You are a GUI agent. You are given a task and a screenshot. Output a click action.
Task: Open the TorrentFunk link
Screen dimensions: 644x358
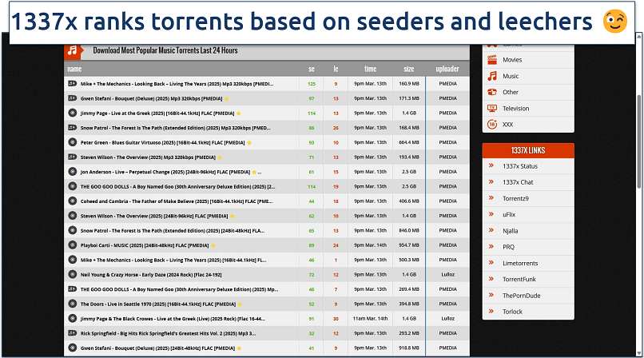point(519,279)
